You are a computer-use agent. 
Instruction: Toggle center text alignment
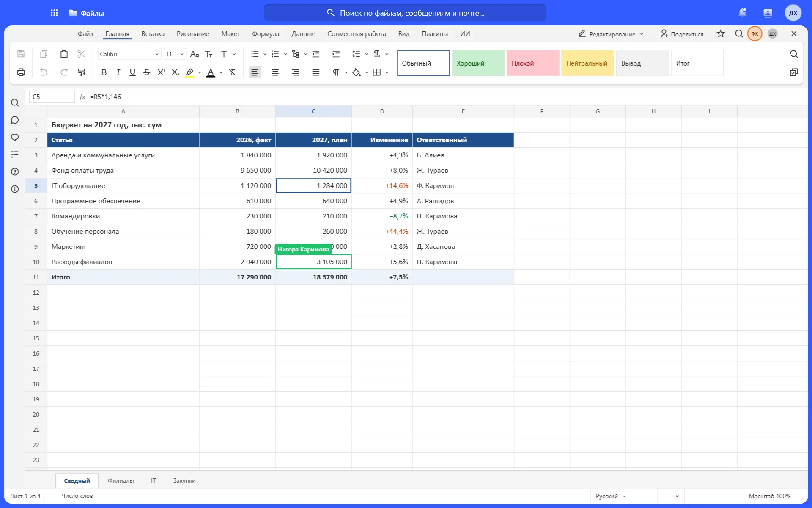pos(275,72)
